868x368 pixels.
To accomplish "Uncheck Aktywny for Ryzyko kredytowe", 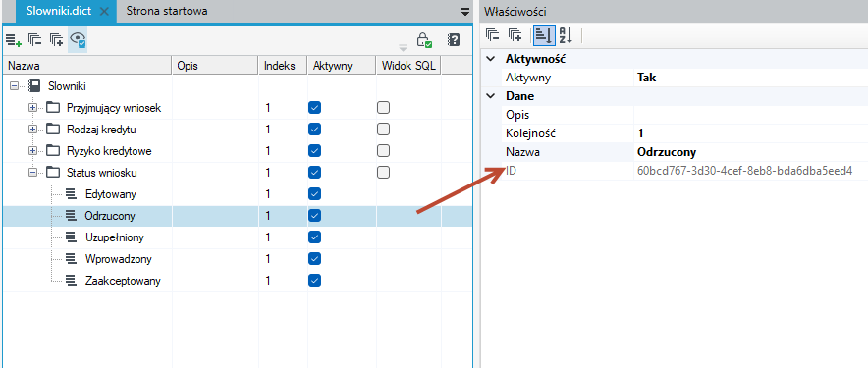I will pos(314,151).
